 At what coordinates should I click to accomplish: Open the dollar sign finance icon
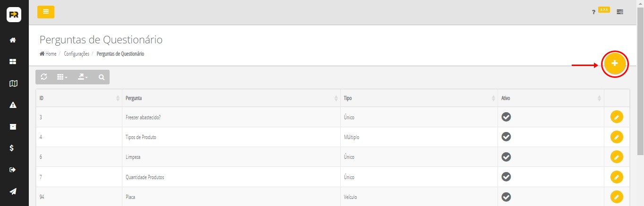coord(13,148)
